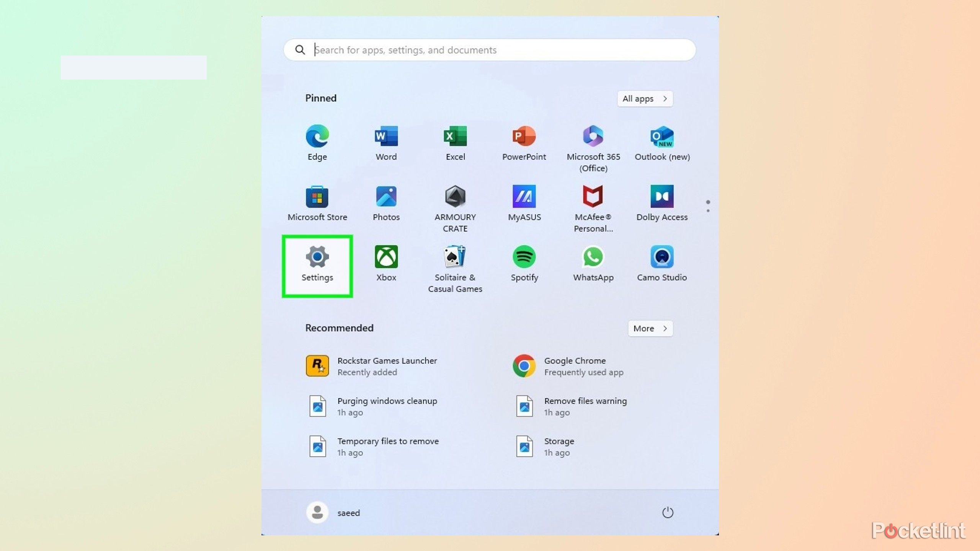Screen dimensions: 980x551
Task: Open ARMOURY CRATE app
Action: [455, 209]
